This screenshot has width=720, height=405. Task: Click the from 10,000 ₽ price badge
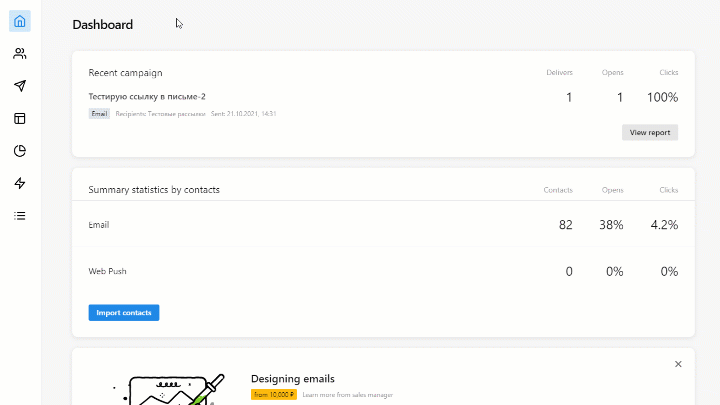pyautogui.click(x=274, y=395)
